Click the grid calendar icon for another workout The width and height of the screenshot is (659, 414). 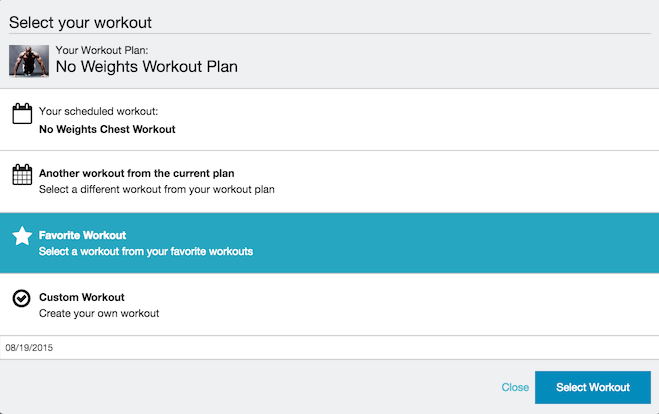(22, 175)
